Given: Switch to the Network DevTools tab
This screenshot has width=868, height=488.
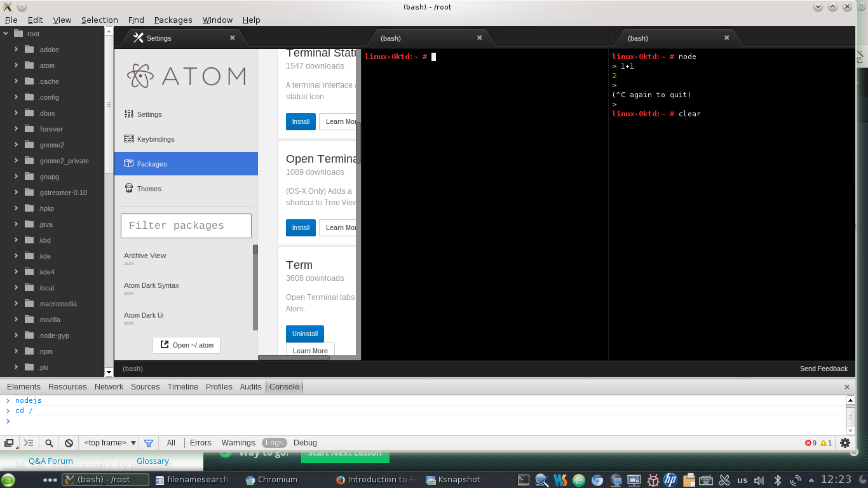Looking at the screenshot, I should pyautogui.click(x=109, y=386).
